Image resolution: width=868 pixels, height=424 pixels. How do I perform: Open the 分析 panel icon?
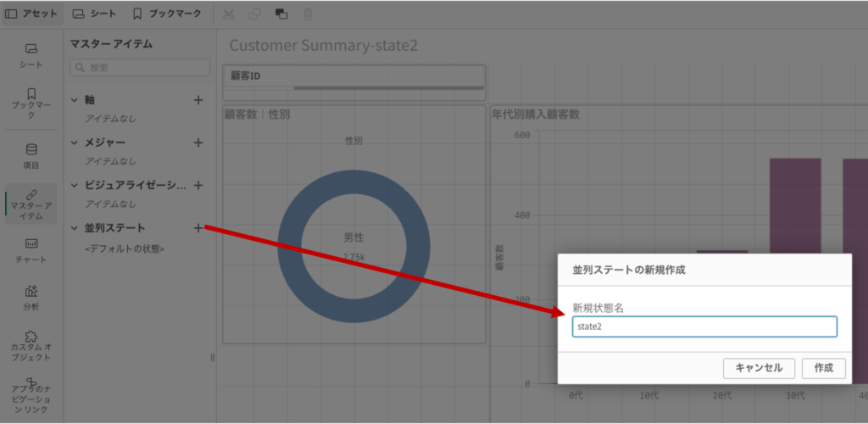(x=31, y=291)
